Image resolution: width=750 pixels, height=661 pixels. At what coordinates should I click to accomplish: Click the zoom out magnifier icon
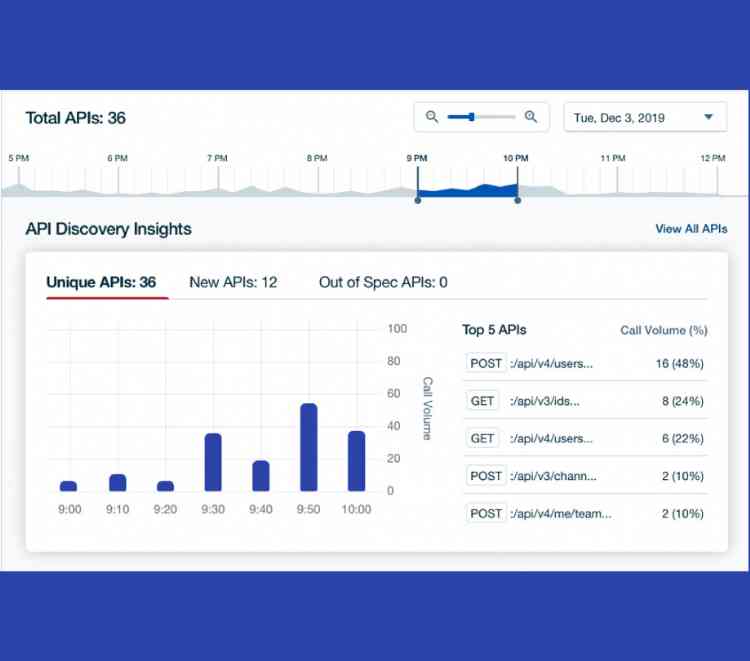[x=432, y=117]
